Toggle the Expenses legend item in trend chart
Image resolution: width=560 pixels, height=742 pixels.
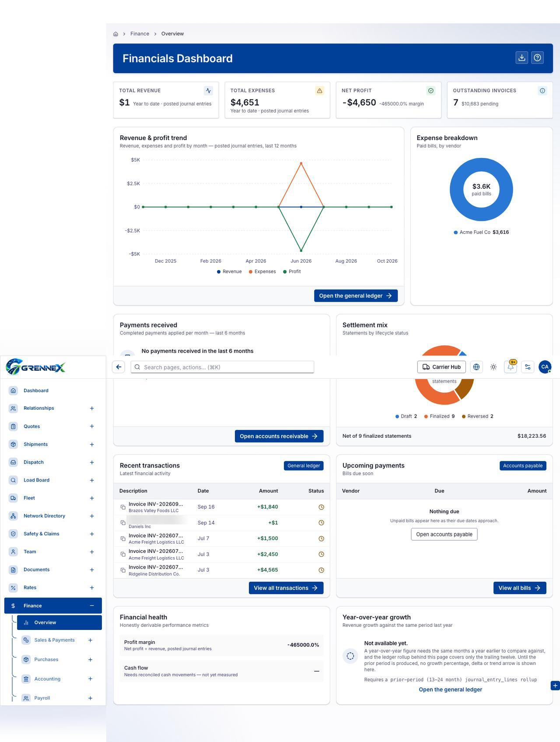[262, 271]
